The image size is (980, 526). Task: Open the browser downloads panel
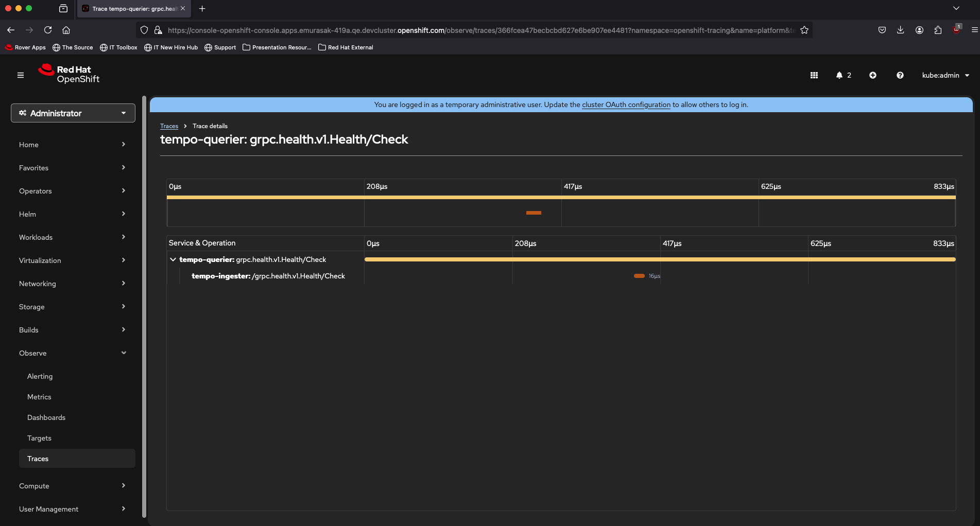[901, 30]
